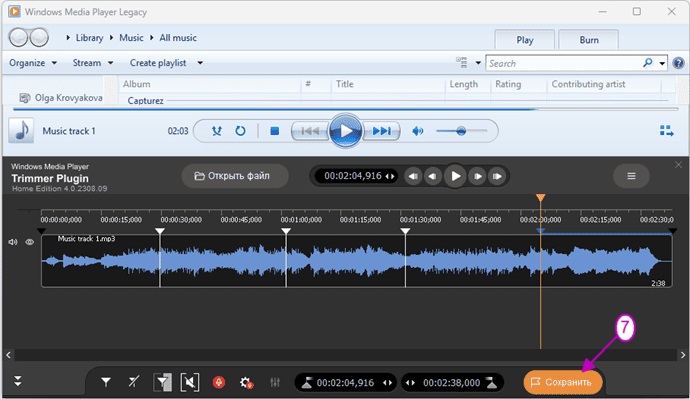Image resolution: width=690 pixels, height=399 pixels.
Task: Click the Media Player volume slider
Action: tap(462, 131)
